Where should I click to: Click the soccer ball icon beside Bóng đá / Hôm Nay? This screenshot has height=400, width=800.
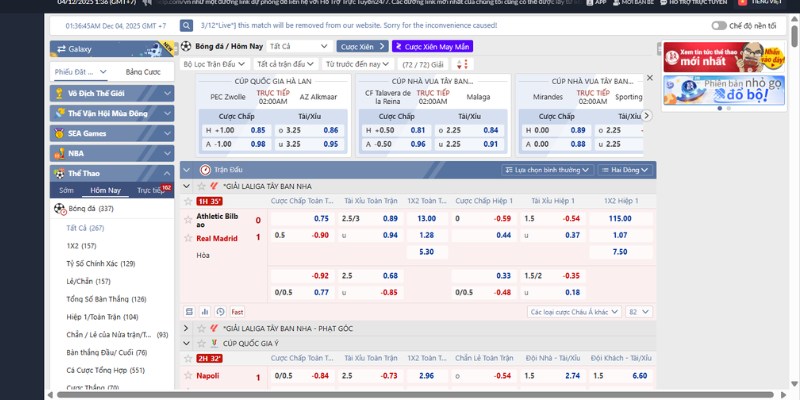pos(186,46)
